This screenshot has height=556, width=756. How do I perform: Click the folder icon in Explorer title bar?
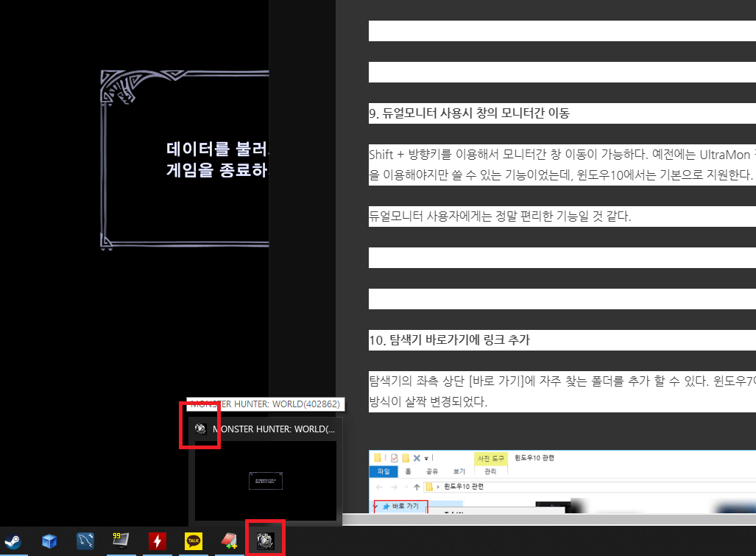click(378, 457)
